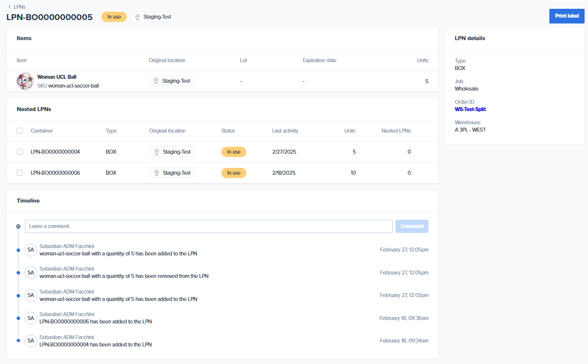Viewport: 588px width, 364px height.
Task: Check the box for LPN-BO0000000006
Action: (19, 172)
